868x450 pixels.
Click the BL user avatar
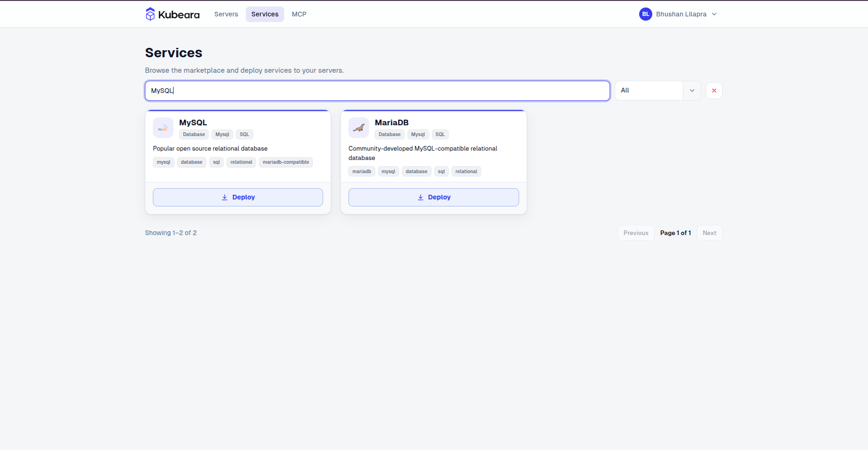(x=646, y=14)
